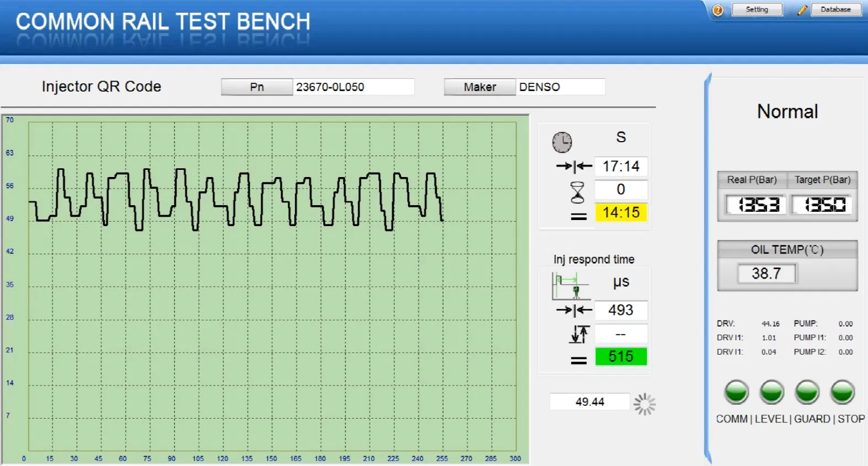The width and height of the screenshot is (868, 466).
Task: Click the Pn label button
Action: click(x=256, y=87)
